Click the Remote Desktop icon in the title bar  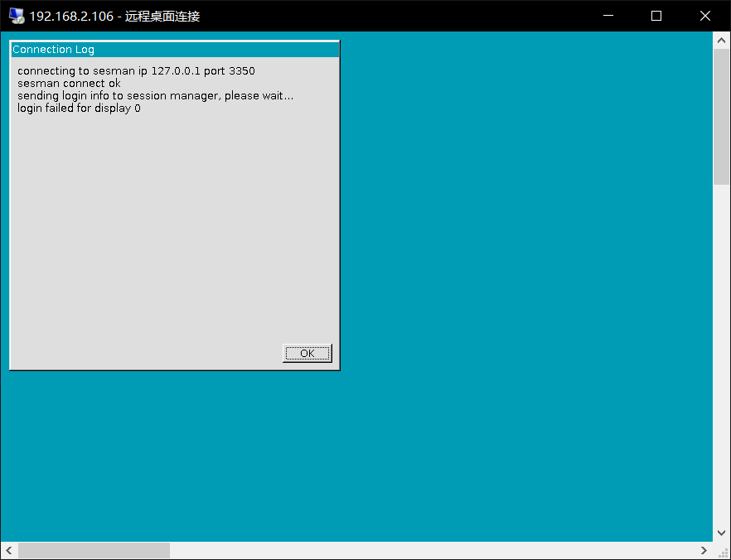pos(17,15)
